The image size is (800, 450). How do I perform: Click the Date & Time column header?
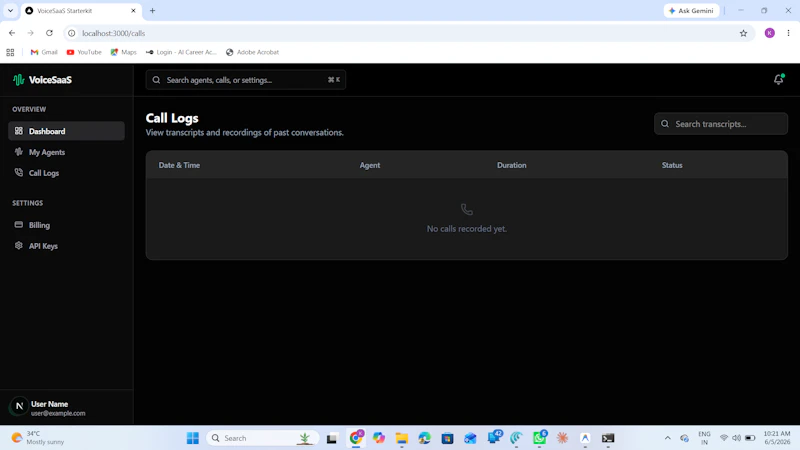tap(179, 165)
